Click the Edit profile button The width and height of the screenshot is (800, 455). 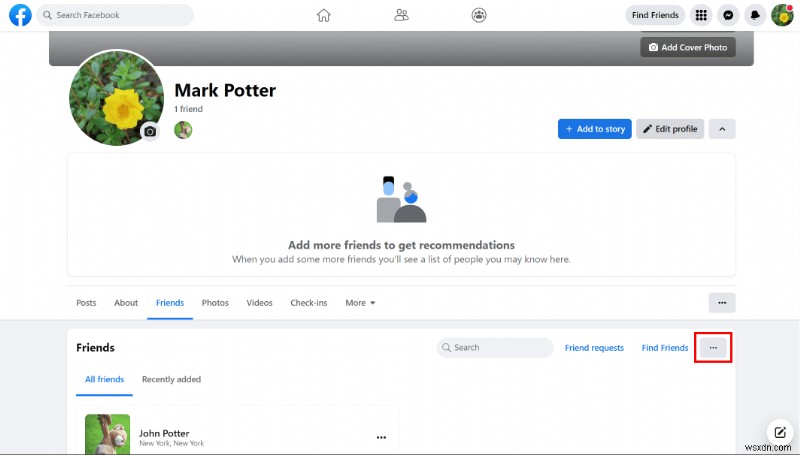pos(670,129)
